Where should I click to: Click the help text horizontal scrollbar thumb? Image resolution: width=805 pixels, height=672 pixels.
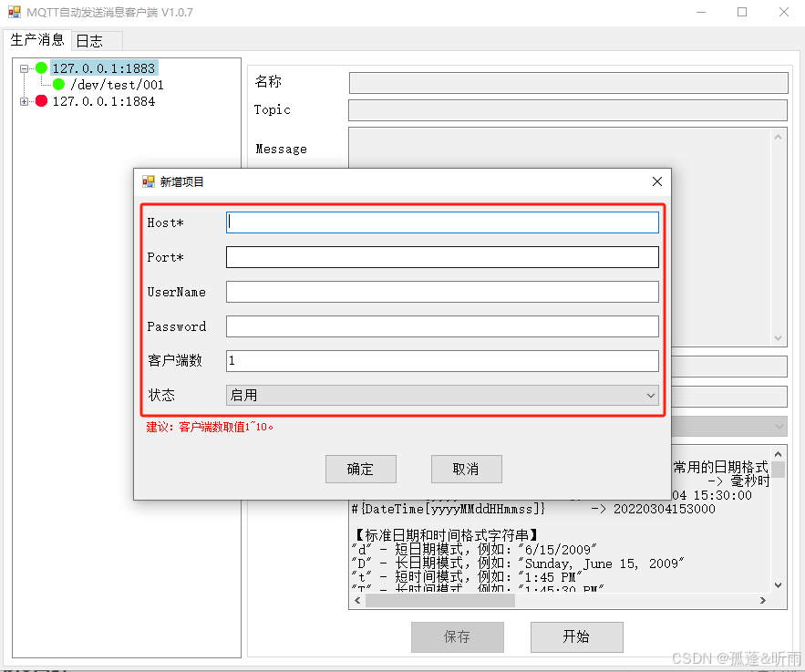point(440,600)
